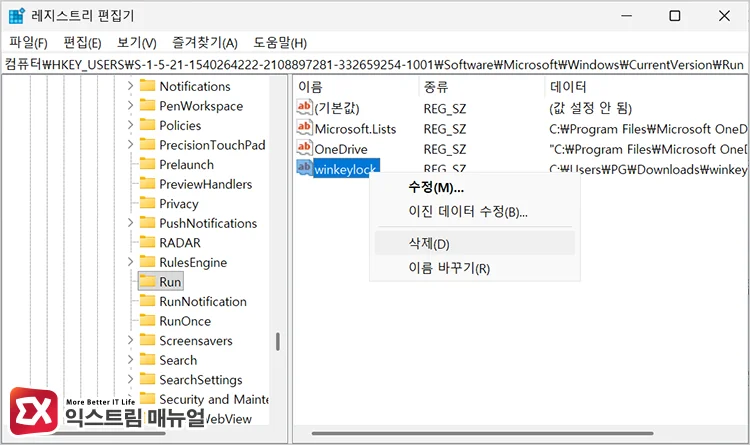750x445 pixels.
Task: Open the 도움말(H) menu
Action: [280, 43]
